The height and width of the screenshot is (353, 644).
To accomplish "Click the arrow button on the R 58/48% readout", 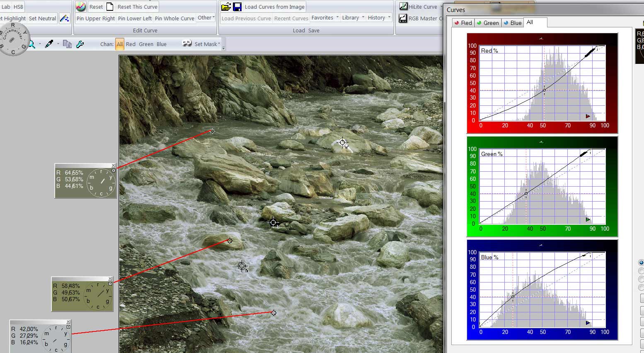I will [x=110, y=284].
